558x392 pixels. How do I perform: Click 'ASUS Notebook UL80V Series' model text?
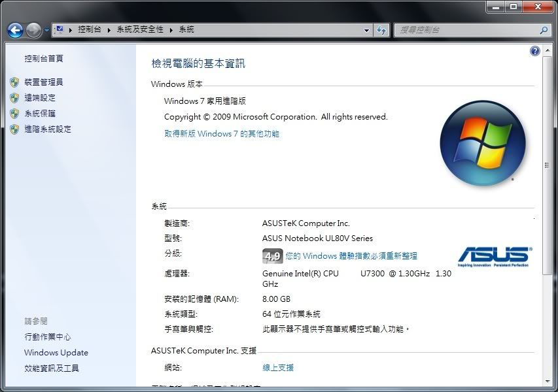coord(317,238)
